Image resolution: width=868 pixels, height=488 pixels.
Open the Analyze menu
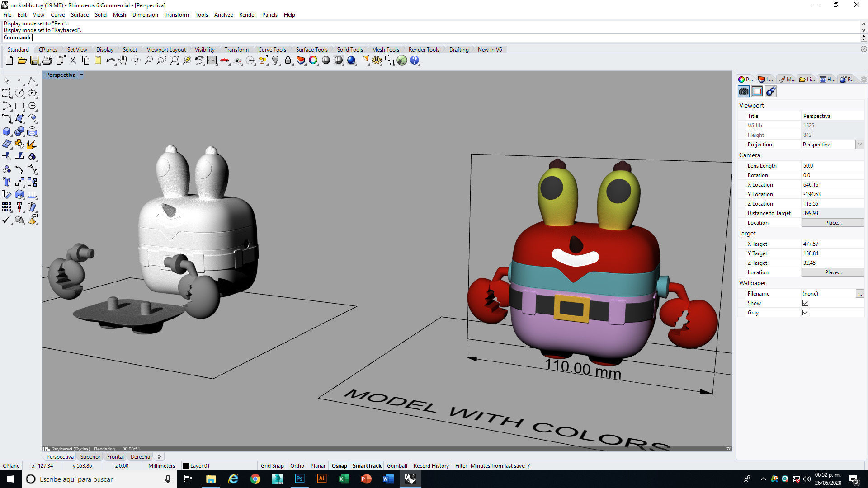coord(223,15)
